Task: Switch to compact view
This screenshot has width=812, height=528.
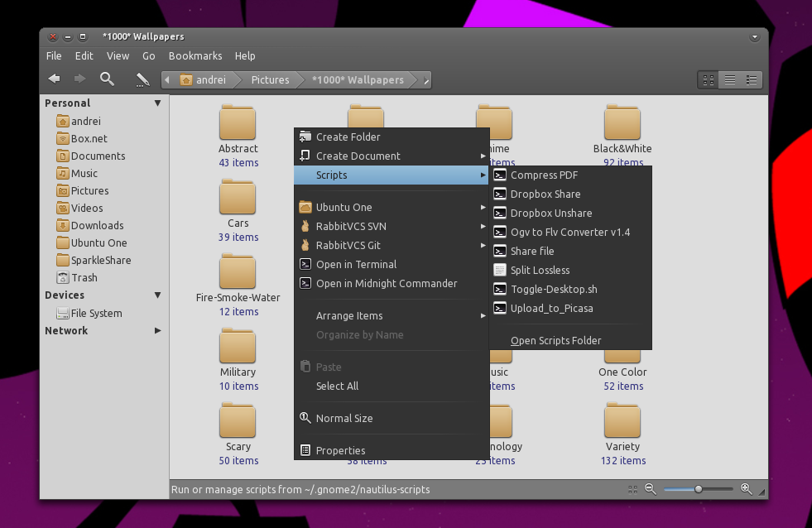Action: pos(752,80)
